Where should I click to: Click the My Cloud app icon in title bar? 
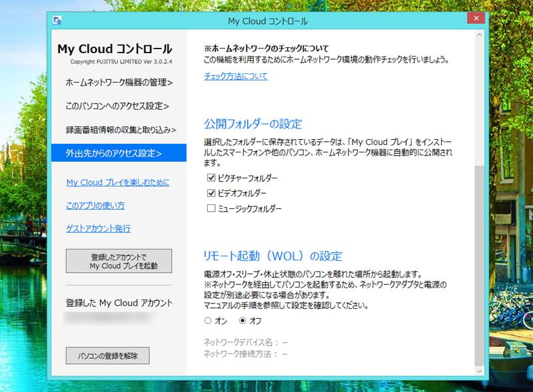(58, 21)
